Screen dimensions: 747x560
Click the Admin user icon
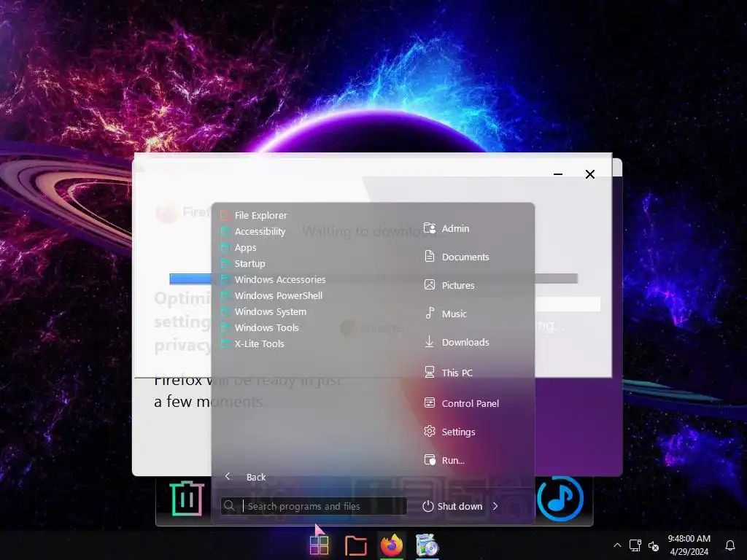pos(430,228)
